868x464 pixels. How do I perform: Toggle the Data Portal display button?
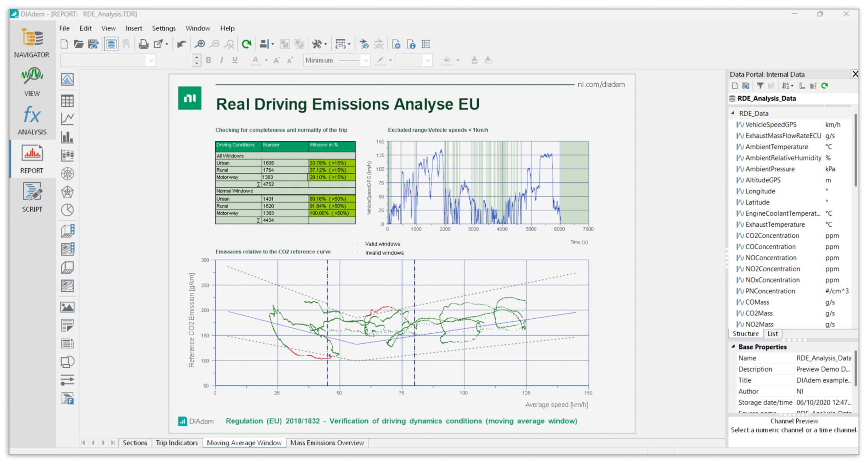pos(111,44)
